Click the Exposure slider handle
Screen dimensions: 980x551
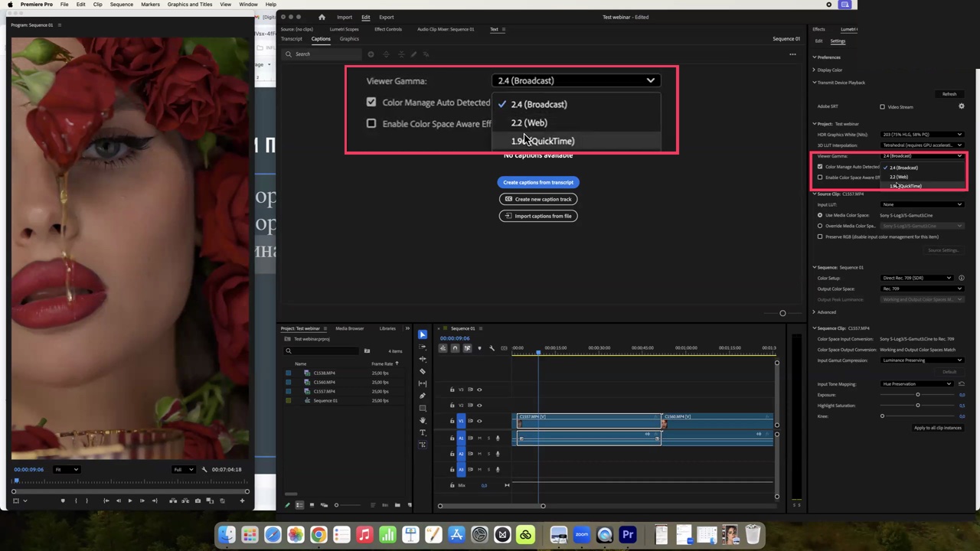click(x=917, y=395)
